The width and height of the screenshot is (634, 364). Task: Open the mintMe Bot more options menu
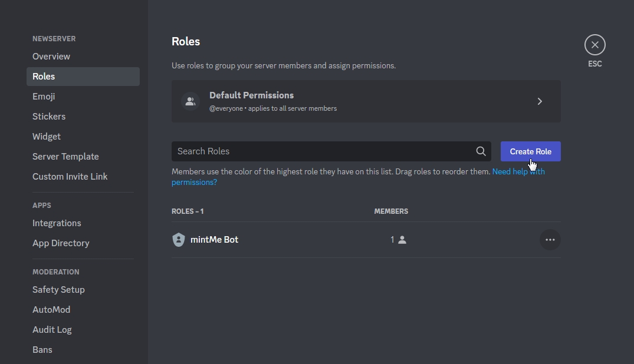pos(550,240)
